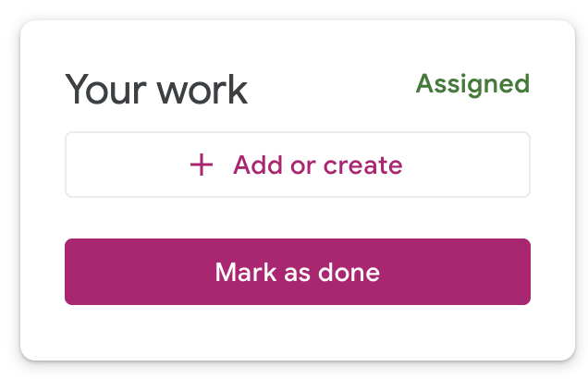This screenshot has height=379, width=588.
Task: Click the Mark as done text
Action: [297, 273]
